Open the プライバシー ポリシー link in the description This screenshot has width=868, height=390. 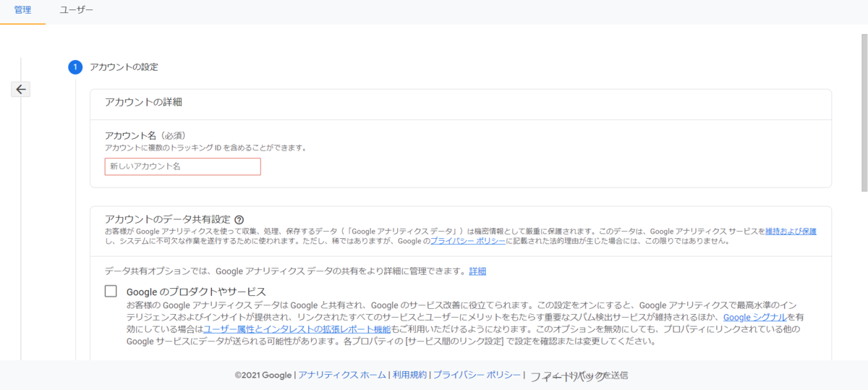[468, 241]
